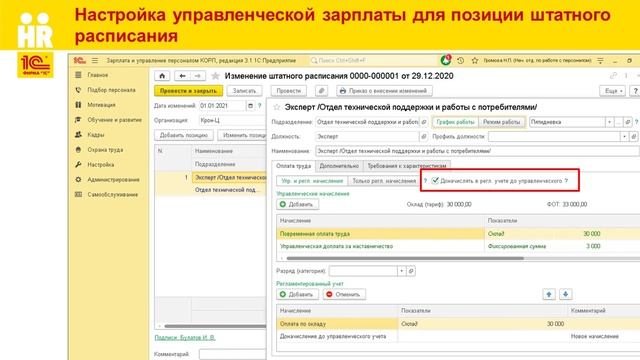640x360 pixels.
Task: Click the Отменить button
Action: [x=344, y=294]
